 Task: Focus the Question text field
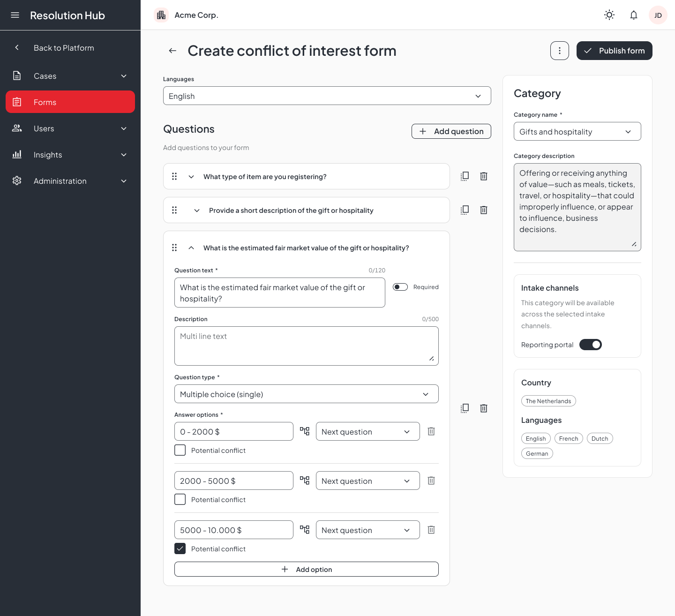coord(280,293)
